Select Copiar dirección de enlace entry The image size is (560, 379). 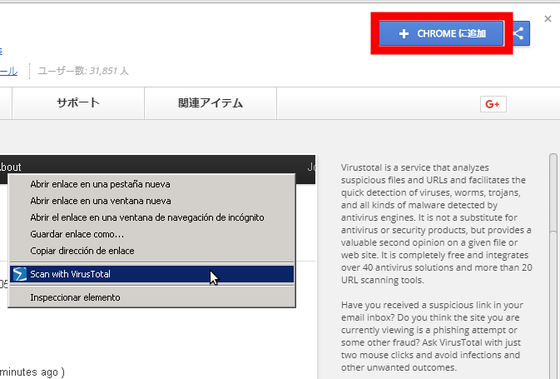pyautogui.click(x=152, y=251)
